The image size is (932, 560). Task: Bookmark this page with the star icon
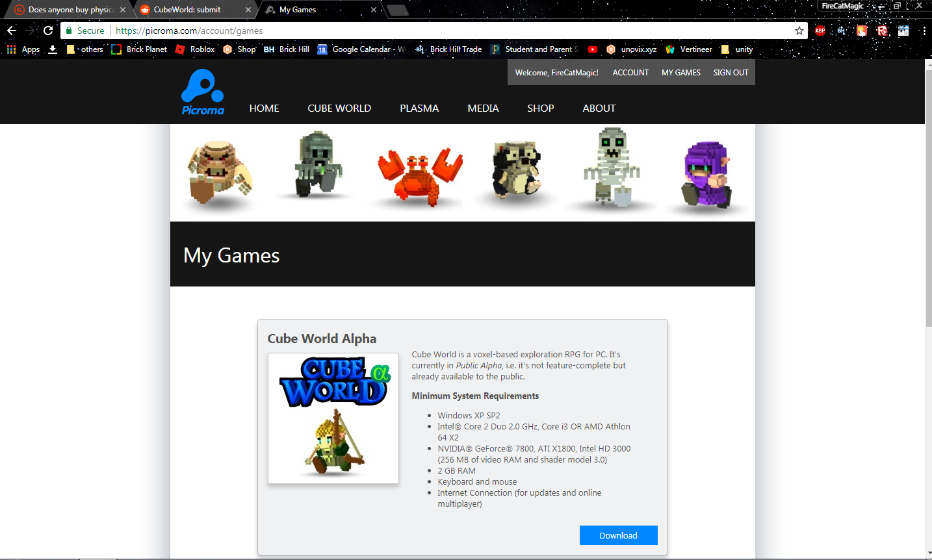click(x=799, y=31)
